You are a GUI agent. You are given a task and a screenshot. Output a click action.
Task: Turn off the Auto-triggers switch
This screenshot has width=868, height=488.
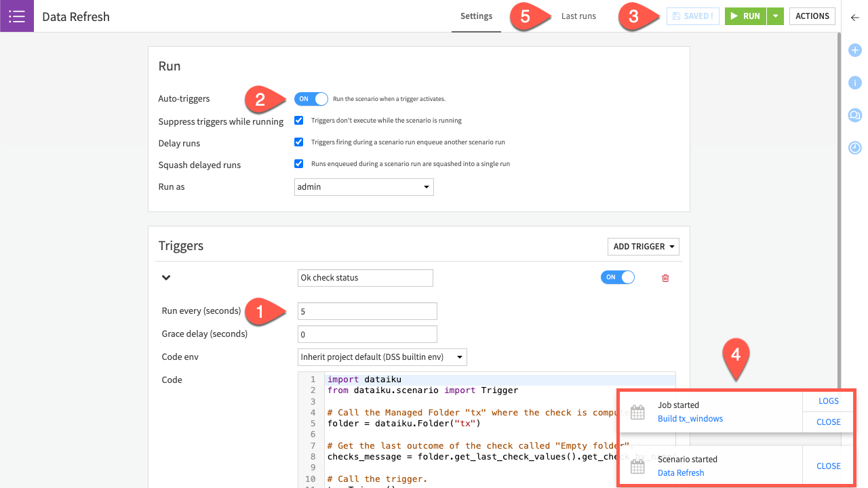[x=311, y=99]
